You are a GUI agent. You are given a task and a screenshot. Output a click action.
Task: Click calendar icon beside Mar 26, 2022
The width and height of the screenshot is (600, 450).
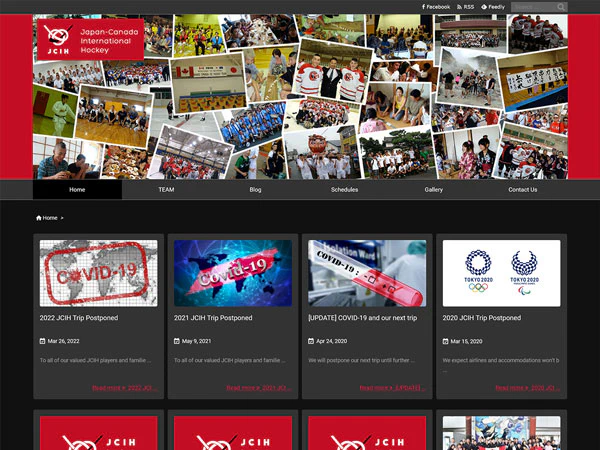[42, 341]
